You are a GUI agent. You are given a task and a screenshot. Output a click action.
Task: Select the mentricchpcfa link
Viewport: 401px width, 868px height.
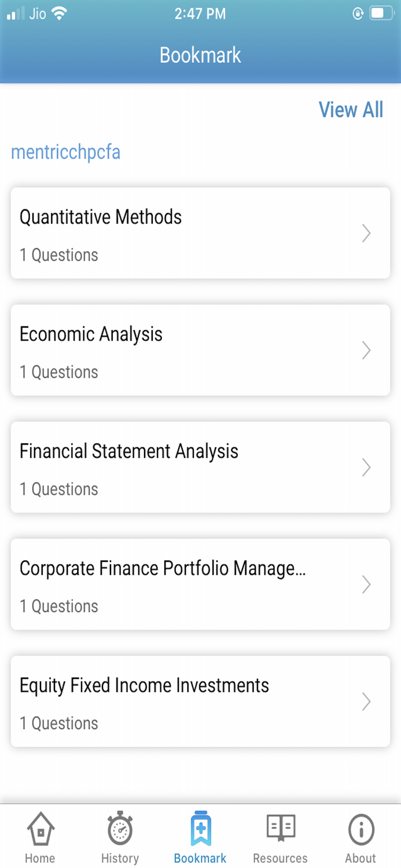pos(65,152)
